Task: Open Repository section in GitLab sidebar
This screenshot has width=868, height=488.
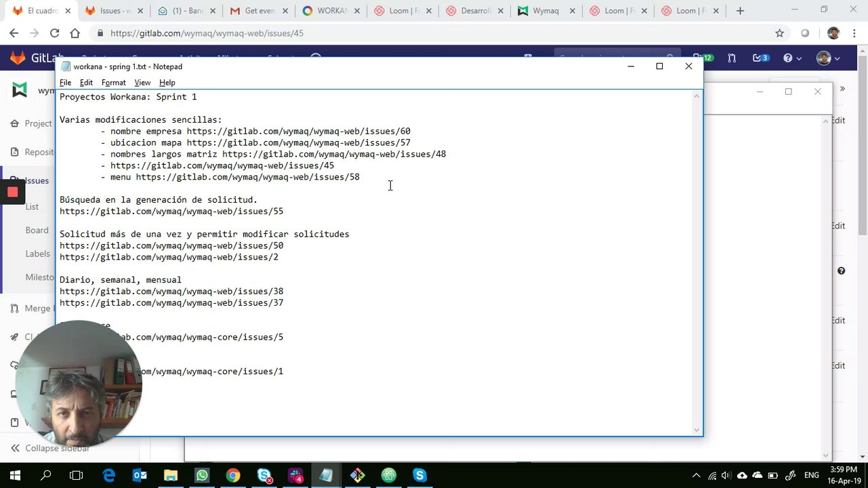Action: (31, 152)
